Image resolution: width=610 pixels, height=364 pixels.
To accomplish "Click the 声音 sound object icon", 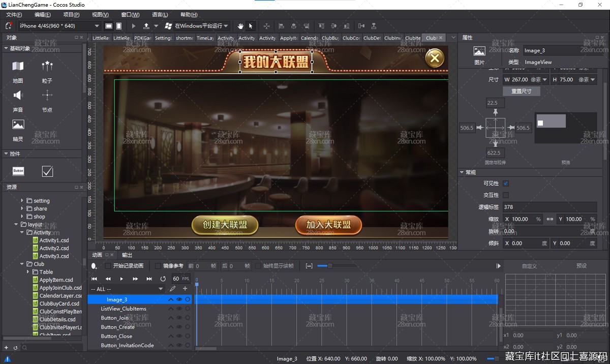I will [x=18, y=95].
